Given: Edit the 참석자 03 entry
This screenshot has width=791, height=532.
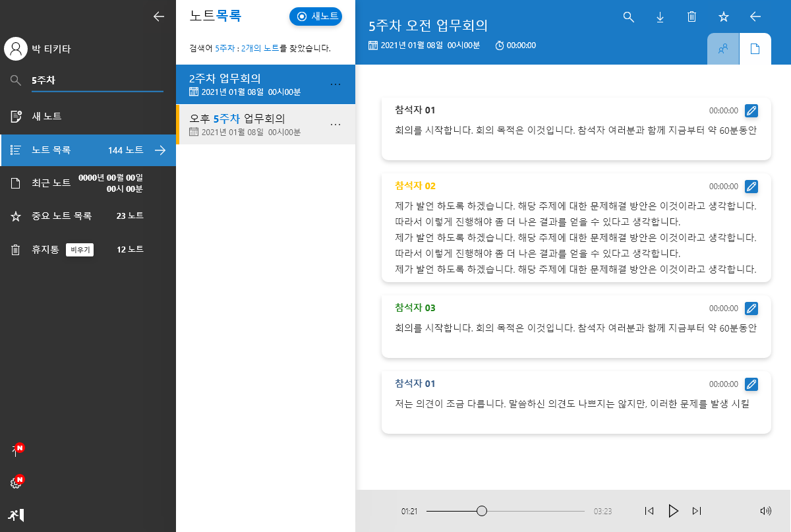Looking at the screenshot, I should [x=751, y=308].
